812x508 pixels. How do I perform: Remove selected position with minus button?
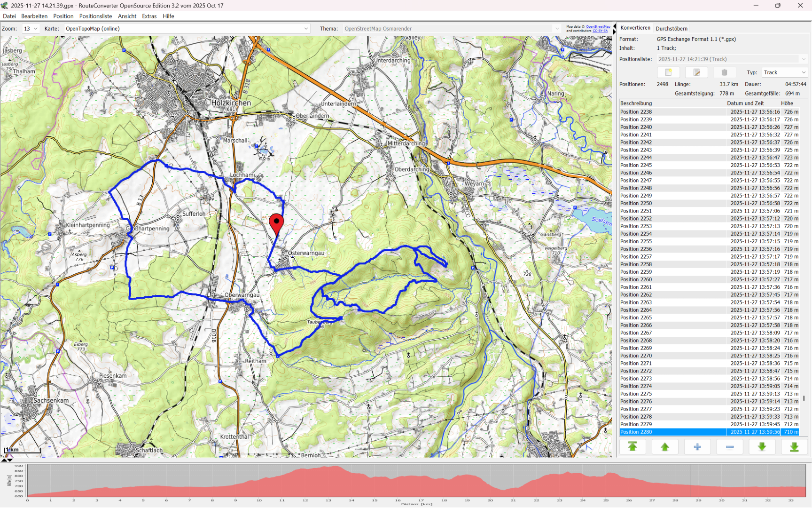click(x=730, y=447)
